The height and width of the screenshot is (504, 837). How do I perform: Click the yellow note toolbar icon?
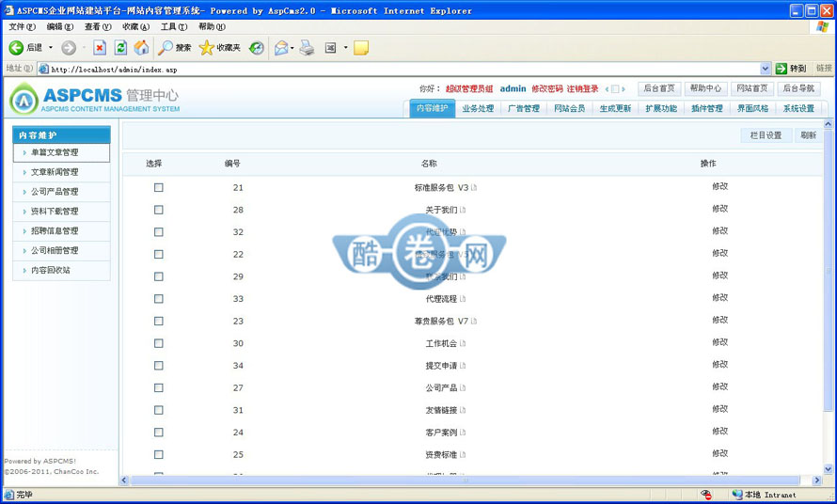coord(361,48)
